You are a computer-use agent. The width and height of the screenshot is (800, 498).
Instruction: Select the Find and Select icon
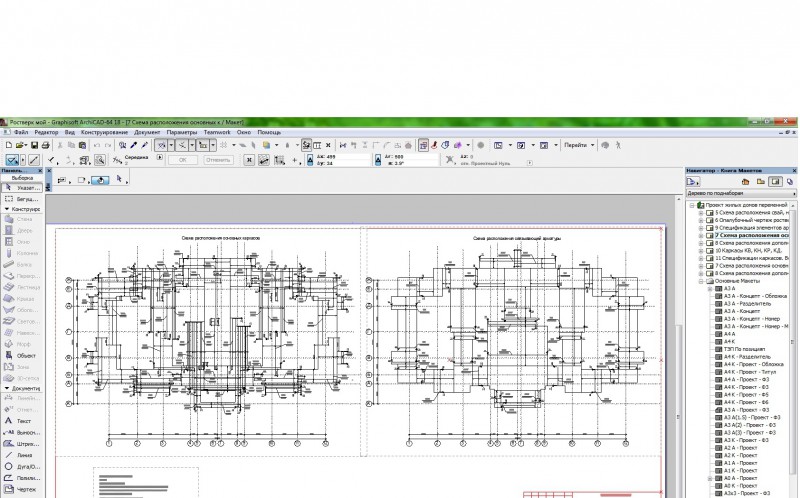pos(122,145)
